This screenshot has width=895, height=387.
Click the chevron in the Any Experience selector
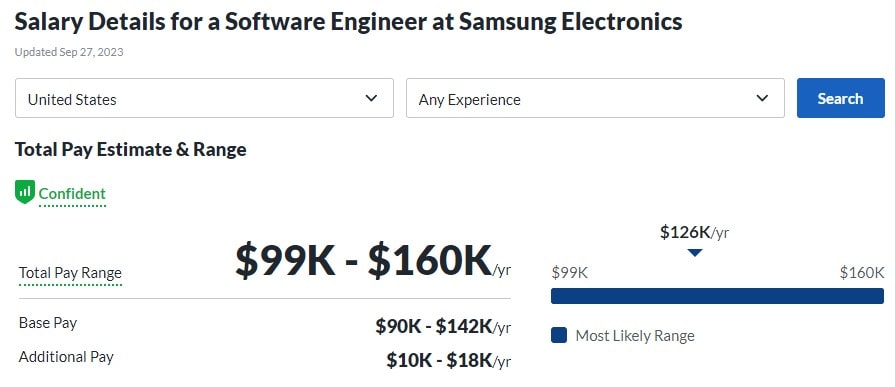762,98
